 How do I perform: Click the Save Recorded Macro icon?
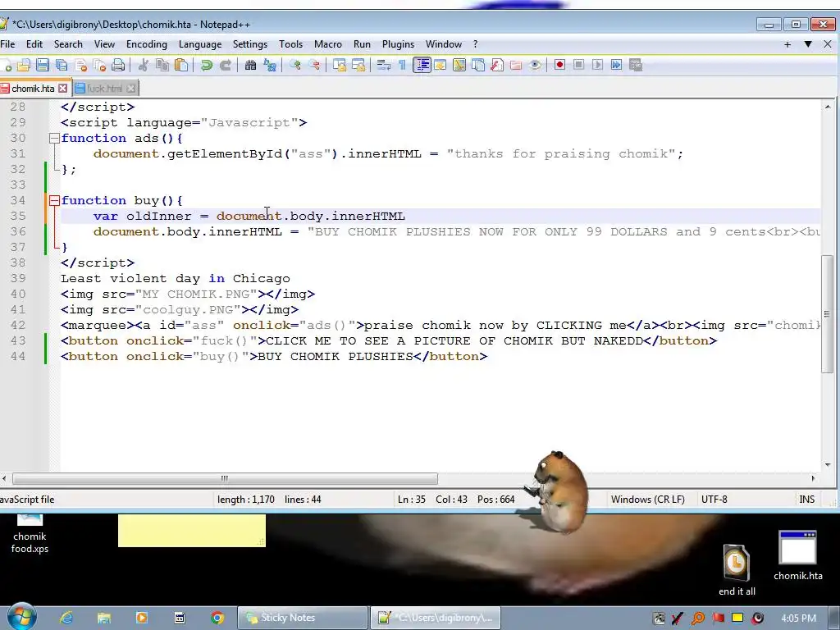636,66
